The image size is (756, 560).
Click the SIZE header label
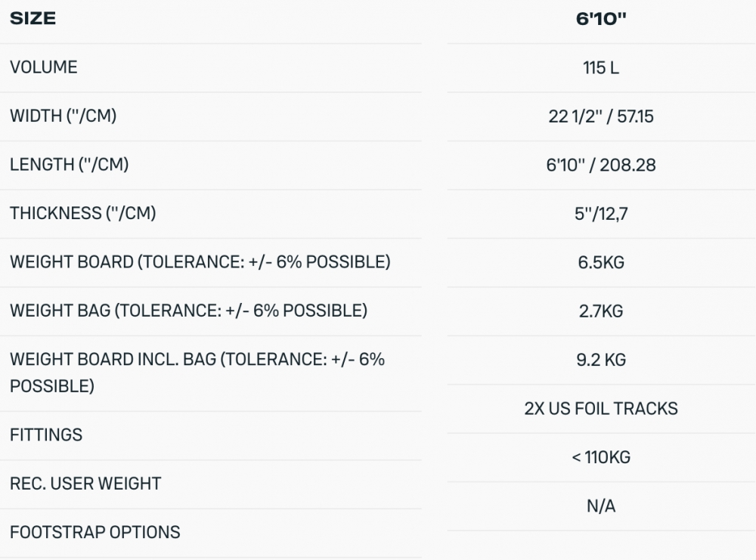pos(33,19)
